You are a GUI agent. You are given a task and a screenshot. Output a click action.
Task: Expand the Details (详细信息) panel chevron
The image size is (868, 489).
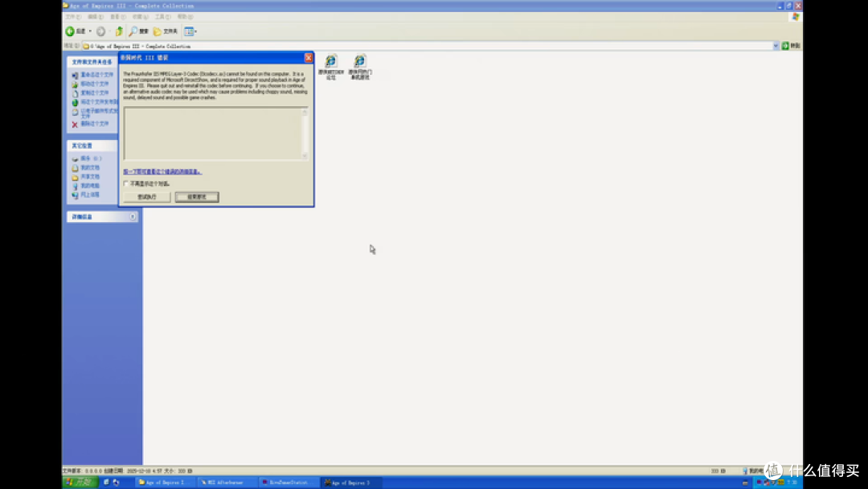coord(133,217)
